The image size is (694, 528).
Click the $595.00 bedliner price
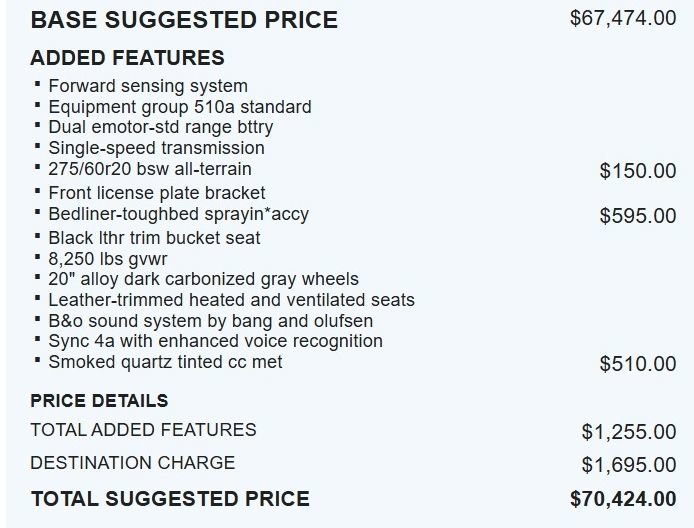click(637, 216)
